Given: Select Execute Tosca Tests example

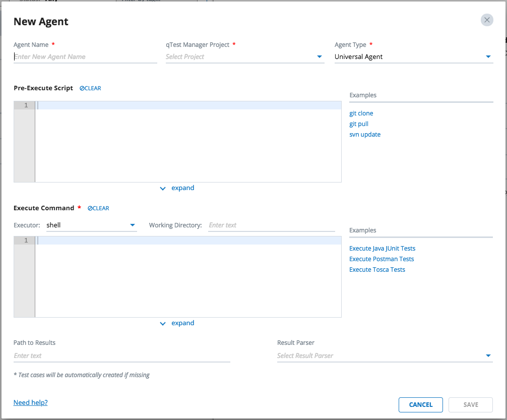Looking at the screenshot, I should (377, 270).
